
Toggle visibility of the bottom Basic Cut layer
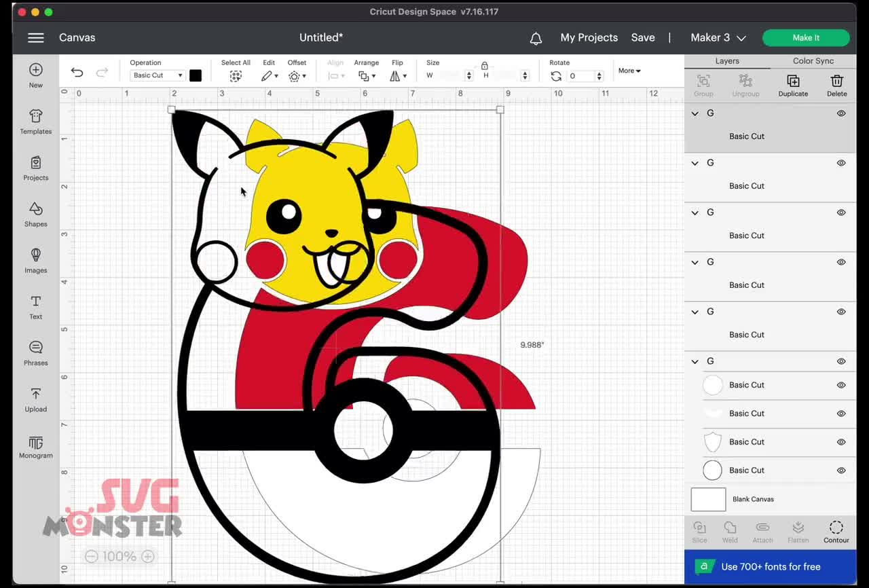[840, 470]
